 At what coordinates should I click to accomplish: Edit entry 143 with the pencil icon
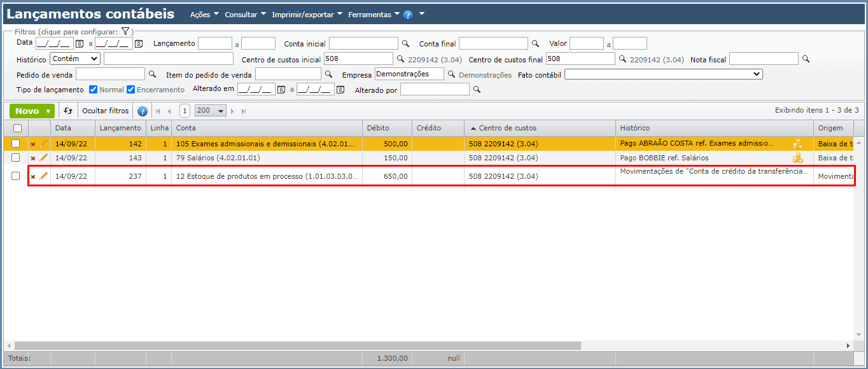(x=43, y=157)
